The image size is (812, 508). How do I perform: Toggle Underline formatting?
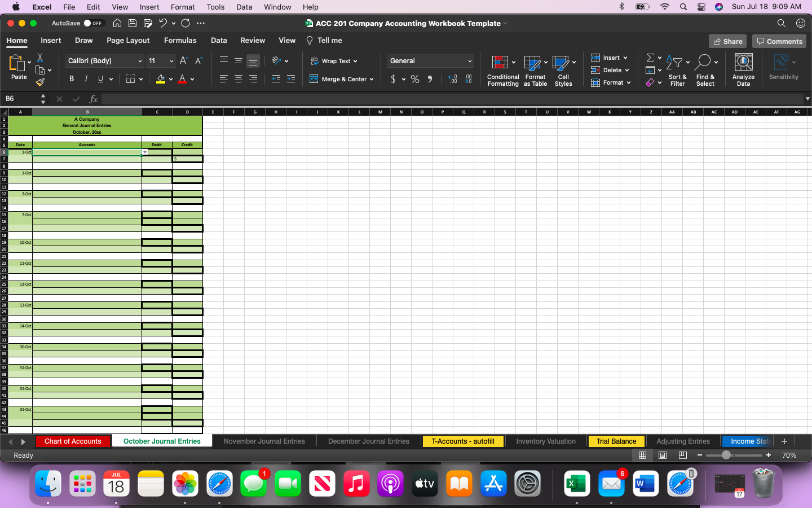click(x=100, y=79)
